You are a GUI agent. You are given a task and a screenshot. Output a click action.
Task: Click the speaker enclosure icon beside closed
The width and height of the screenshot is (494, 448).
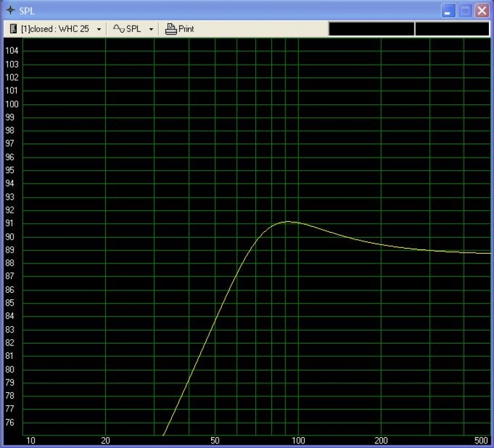coord(13,29)
